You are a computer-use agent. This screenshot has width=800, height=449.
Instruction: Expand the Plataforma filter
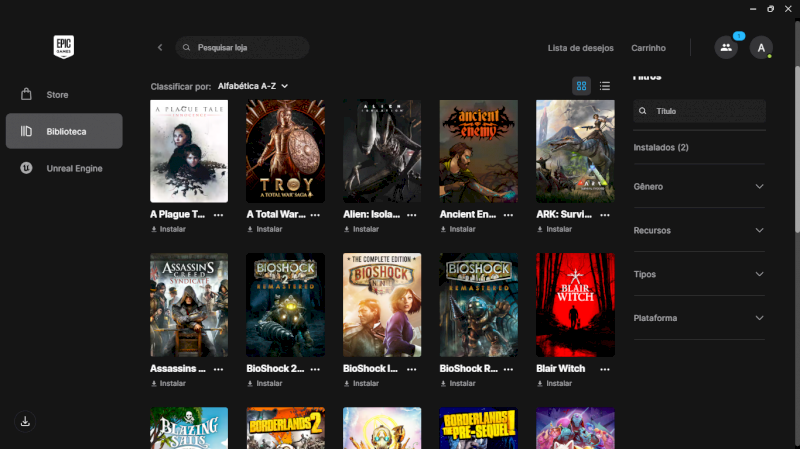[699, 318]
